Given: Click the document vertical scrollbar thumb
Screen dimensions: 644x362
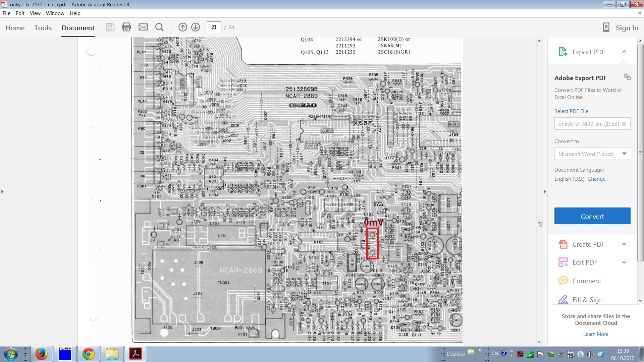Looking at the screenshot, I should pos(539,224).
